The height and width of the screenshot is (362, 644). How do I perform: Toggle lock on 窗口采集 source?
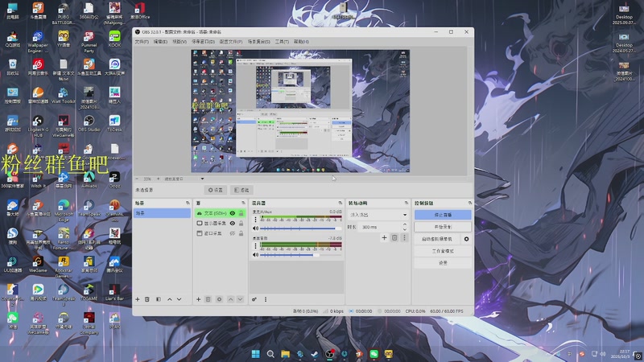click(x=241, y=233)
